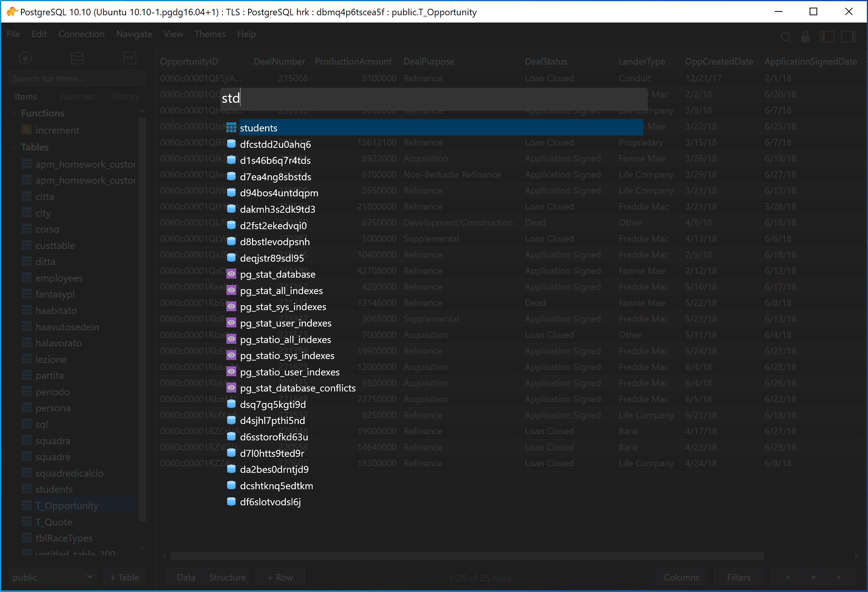
Task: Select the T_Quote table in sidebar
Action: [x=53, y=522]
